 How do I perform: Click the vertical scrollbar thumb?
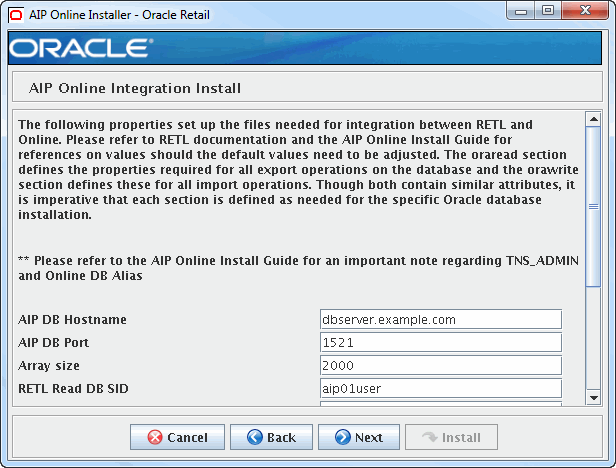[x=593, y=207]
